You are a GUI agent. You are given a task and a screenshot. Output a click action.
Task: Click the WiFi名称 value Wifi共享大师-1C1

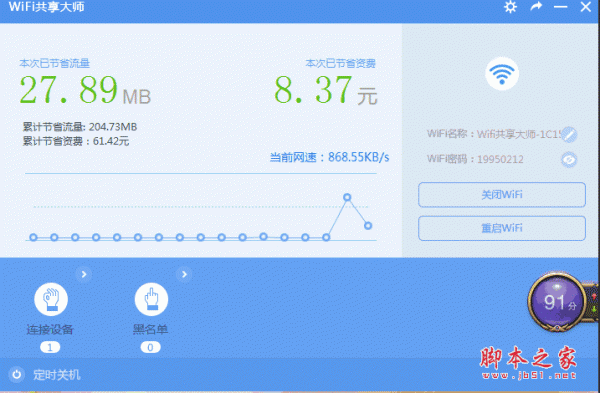(x=519, y=134)
